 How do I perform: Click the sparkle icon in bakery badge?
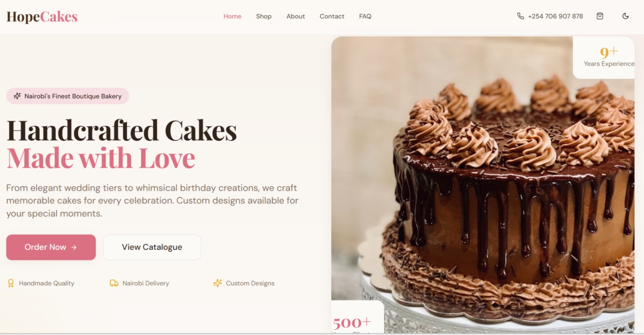tap(17, 96)
